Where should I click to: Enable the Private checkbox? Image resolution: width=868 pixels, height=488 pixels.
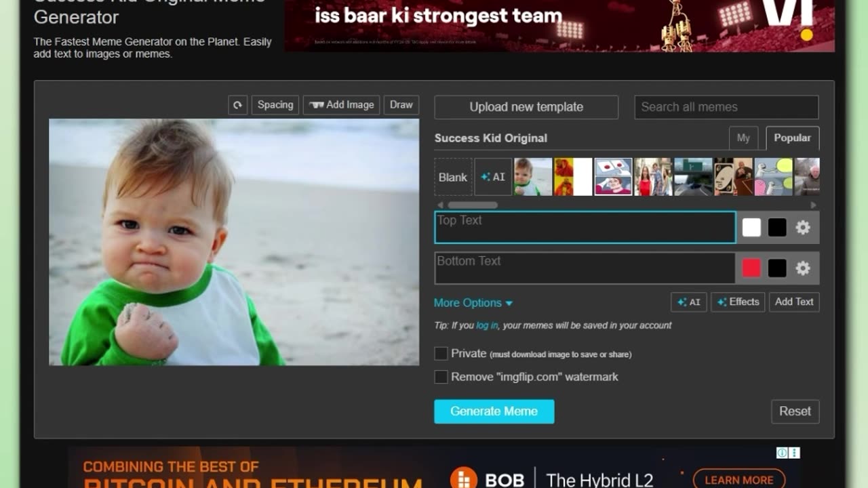(x=441, y=354)
